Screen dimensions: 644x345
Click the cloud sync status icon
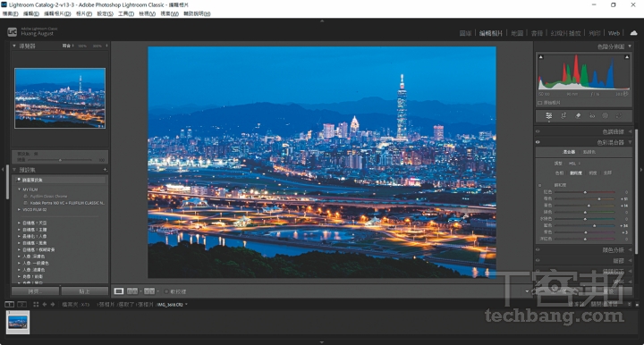(634, 33)
